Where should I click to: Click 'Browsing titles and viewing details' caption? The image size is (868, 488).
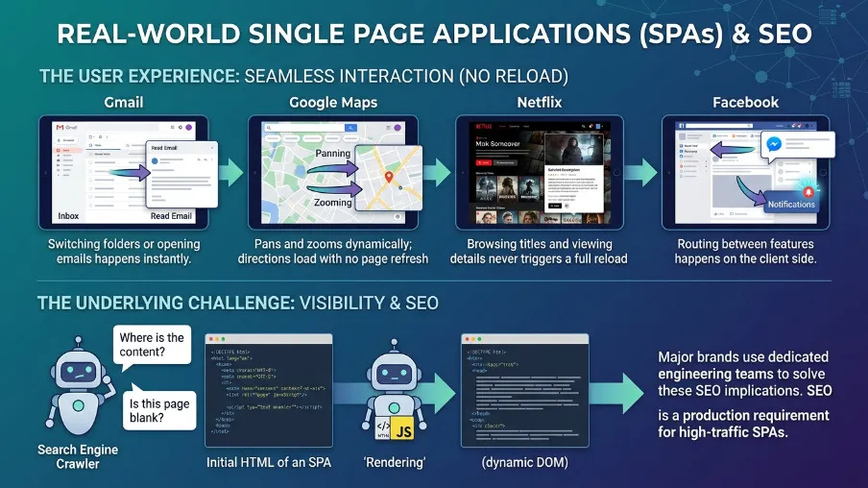click(x=540, y=252)
